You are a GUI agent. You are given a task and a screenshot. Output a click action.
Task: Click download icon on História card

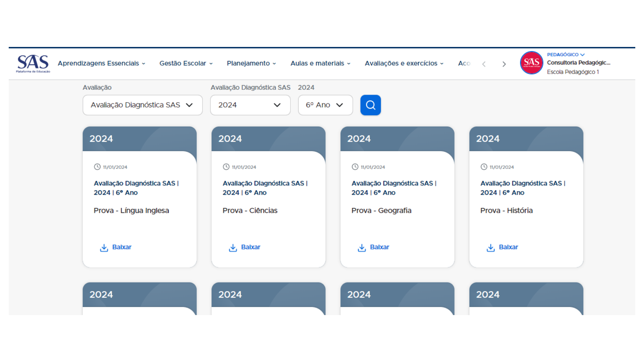[491, 248]
